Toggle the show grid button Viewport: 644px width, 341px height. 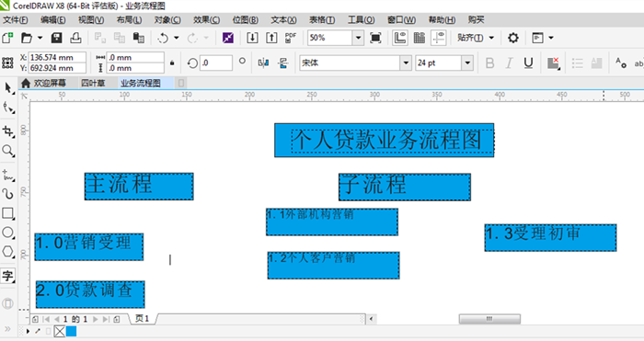point(420,39)
